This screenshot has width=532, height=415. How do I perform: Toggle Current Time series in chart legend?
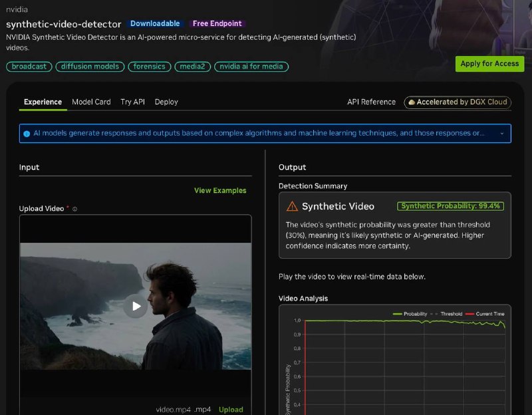[x=485, y=314]
